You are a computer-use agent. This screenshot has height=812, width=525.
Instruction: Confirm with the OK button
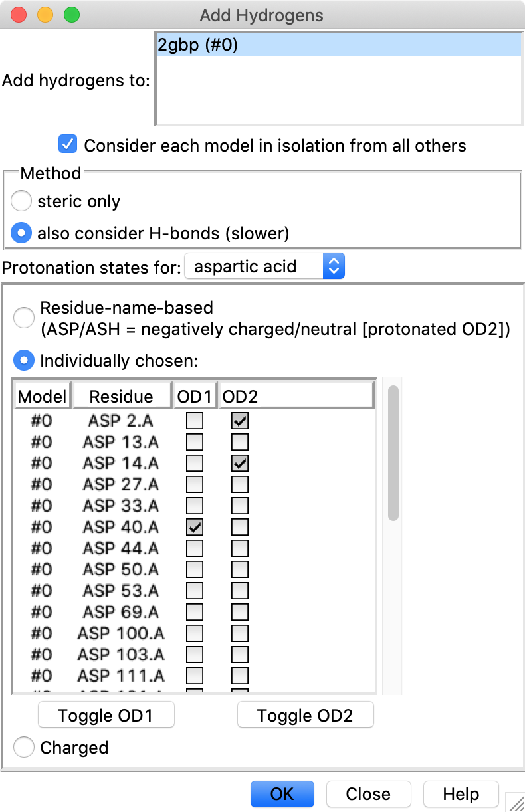point(282,794)
